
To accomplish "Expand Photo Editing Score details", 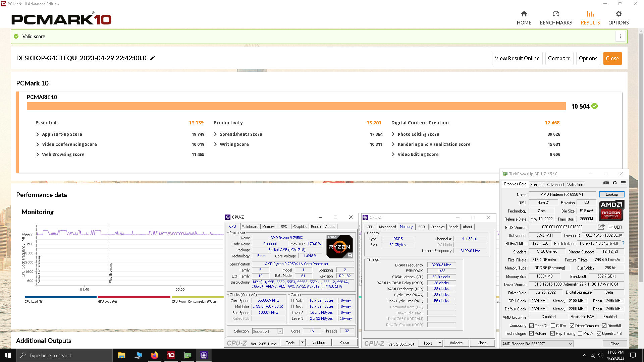I will click(393, 134).
